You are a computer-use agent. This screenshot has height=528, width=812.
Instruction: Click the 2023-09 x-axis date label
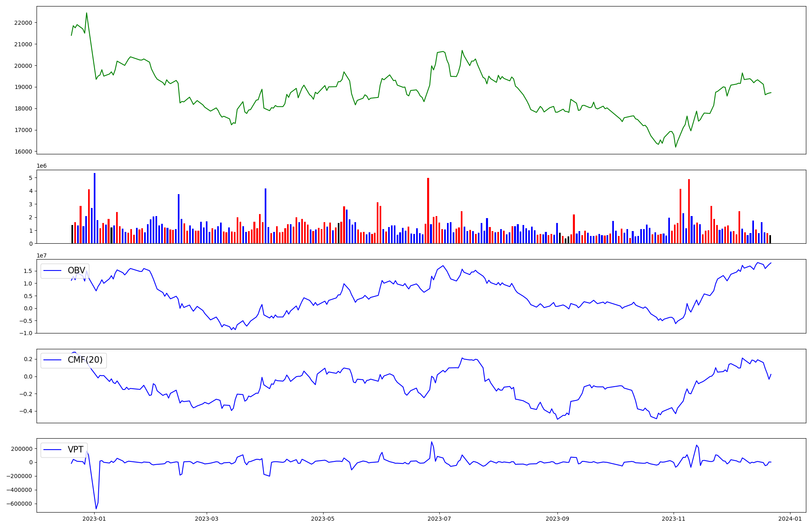(x=557, y=519)
